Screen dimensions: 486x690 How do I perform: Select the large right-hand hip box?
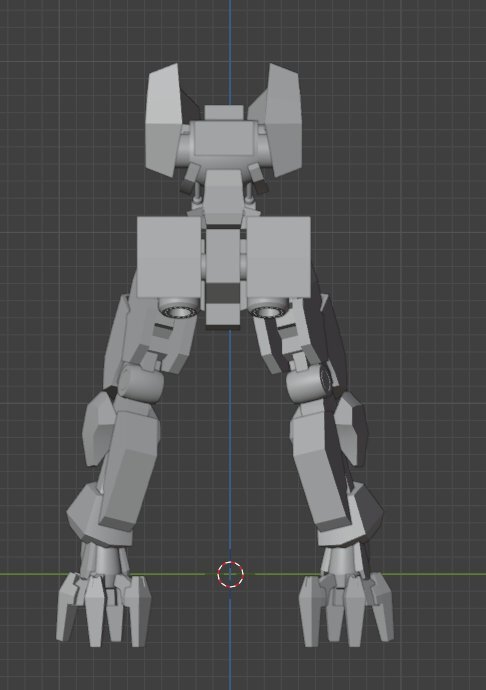[278, 256]
